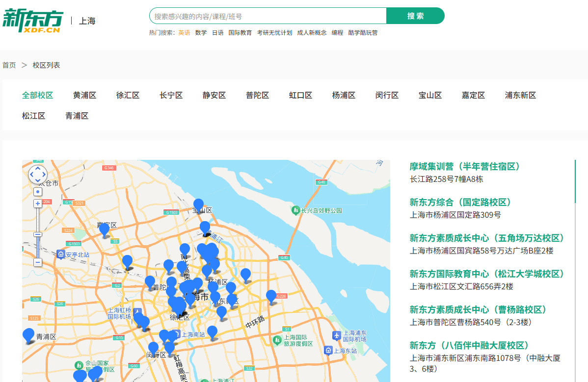Click the 上海东站 railway station icon
The width and height of the screenshot is (588, 382).
tap(328, 351)
